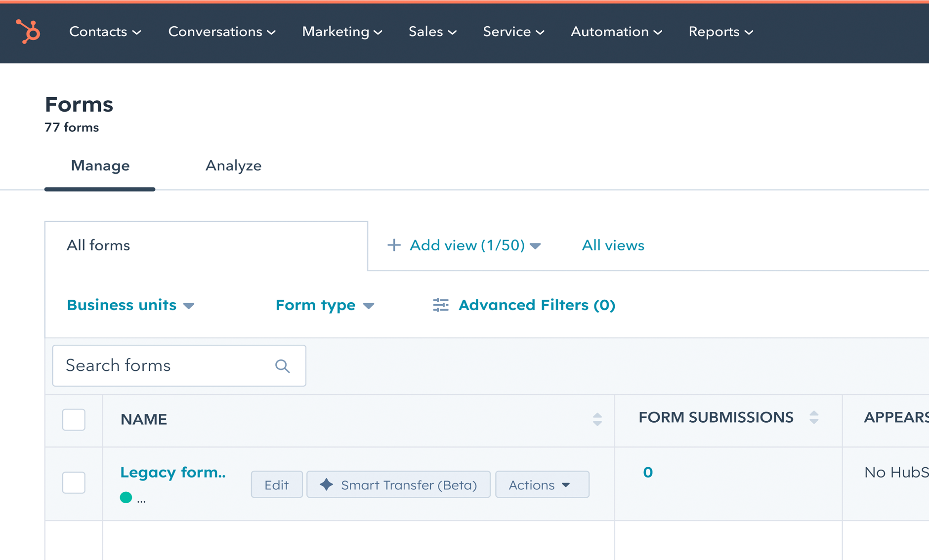This screenshot has height=560, width=929.
Task: Click the APPEARS column header
Action: pyautogui.click(x=896, y=417)
